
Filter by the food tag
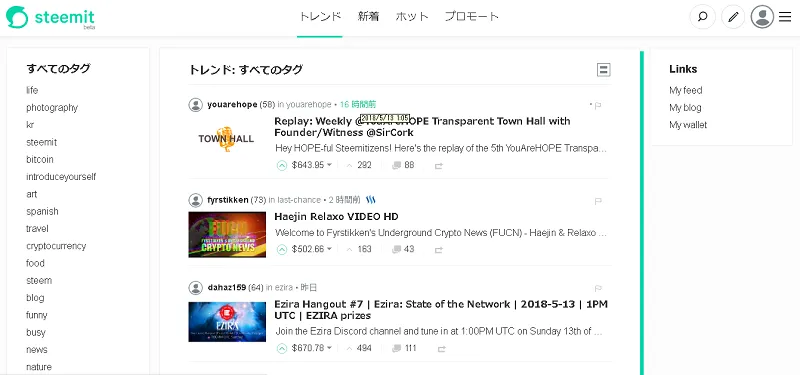click(x=35, y=263)
